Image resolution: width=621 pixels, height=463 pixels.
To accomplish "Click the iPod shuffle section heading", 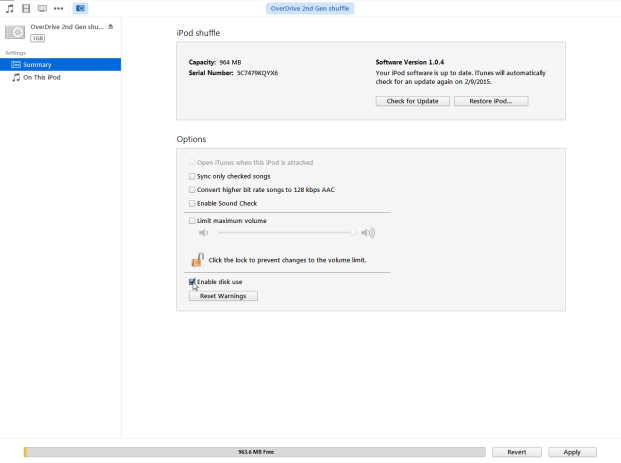I will [198, 33].
